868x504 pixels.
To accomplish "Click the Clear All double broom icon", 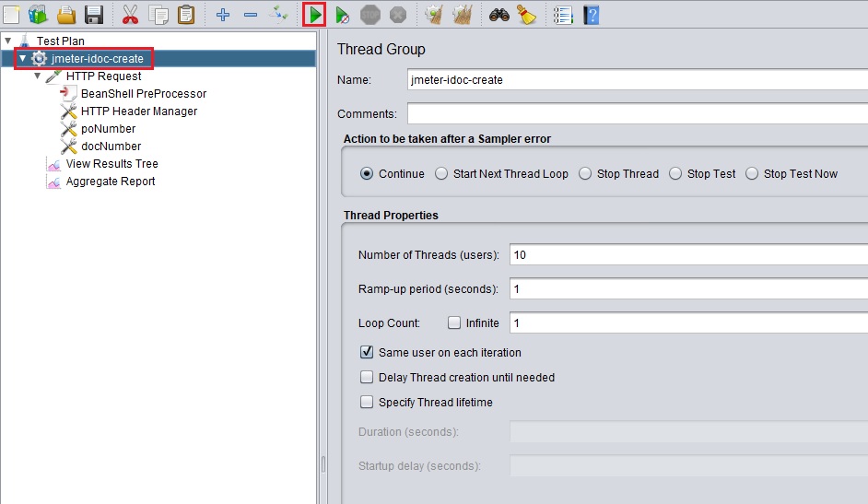I will coord(463,15).
